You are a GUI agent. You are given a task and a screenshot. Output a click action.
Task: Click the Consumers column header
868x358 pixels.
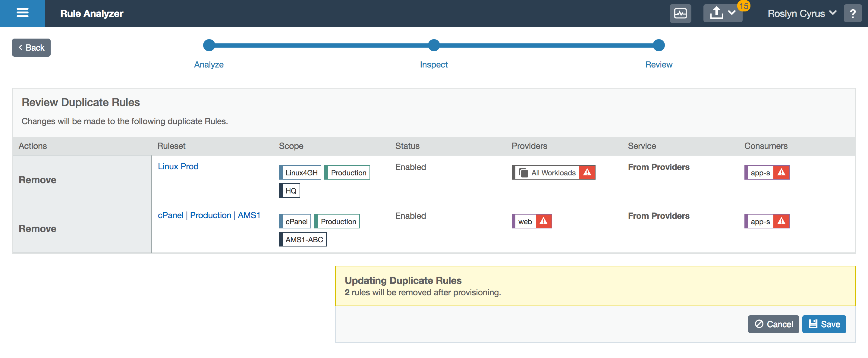(x=766, y=146)
